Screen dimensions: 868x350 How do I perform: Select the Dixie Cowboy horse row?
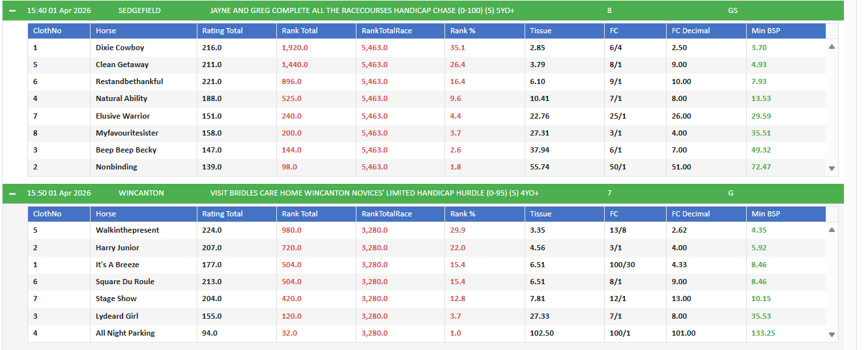[120, 48]
